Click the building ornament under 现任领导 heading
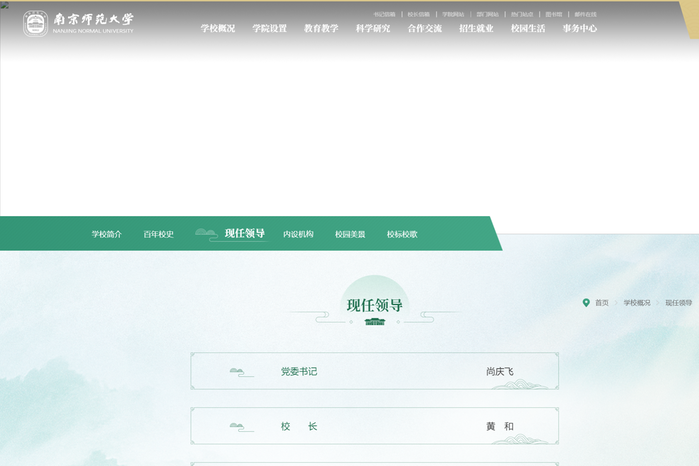 374,322
